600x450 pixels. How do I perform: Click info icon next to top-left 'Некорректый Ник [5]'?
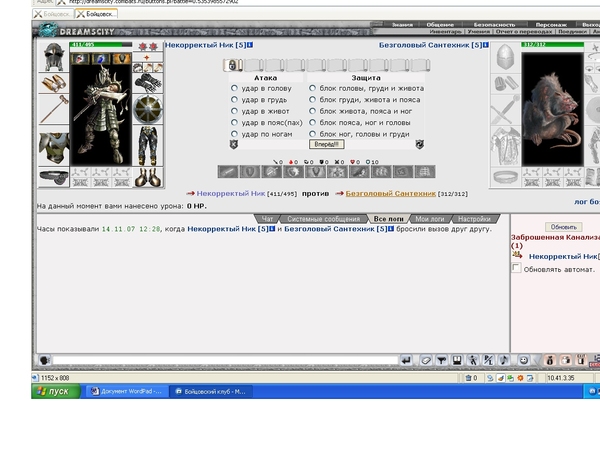(250, 45)
